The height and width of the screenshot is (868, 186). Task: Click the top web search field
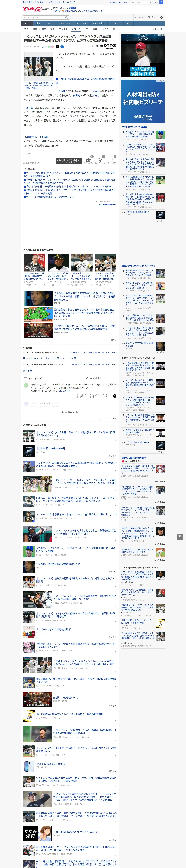[140, 2]
